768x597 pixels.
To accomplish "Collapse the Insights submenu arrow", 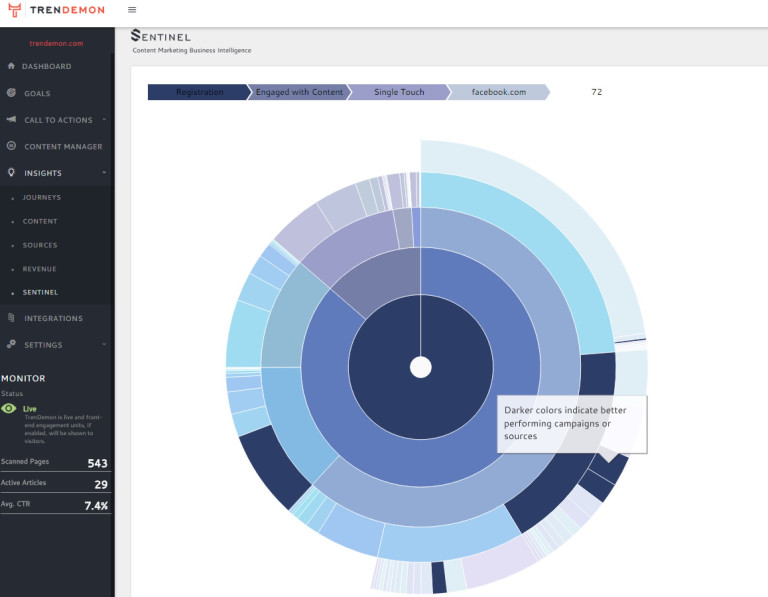I will point(104,172).
